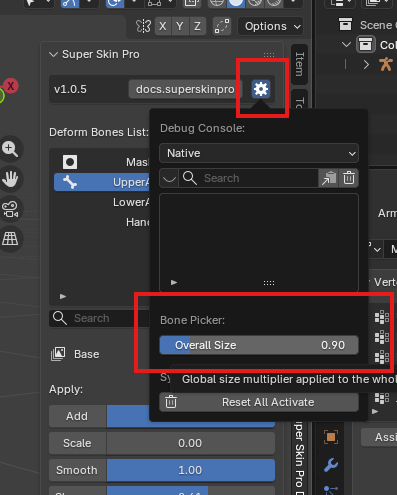Adjust the Overall Size slider
The width and height of the screenshot is (397, 495).
[x=259, y=345]
